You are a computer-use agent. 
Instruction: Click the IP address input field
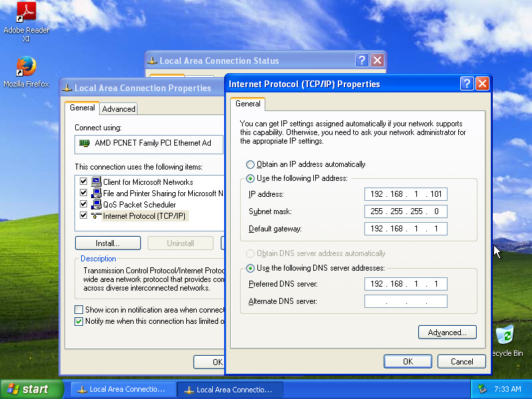[406, 194]
